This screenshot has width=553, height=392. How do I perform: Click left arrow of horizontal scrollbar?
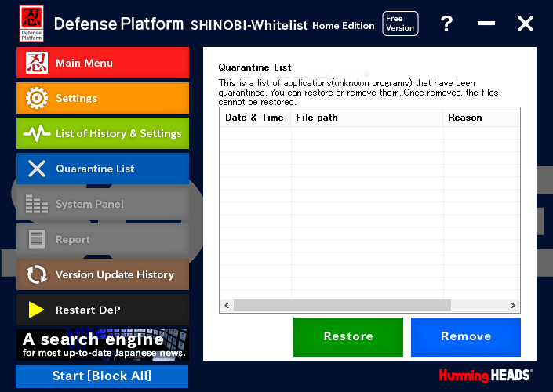tap(227, 305)
